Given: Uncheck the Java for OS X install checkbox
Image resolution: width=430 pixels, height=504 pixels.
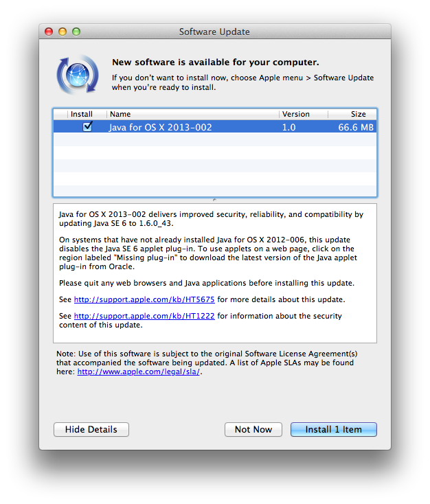Looking at the screenshot, I should coord(87,127).
